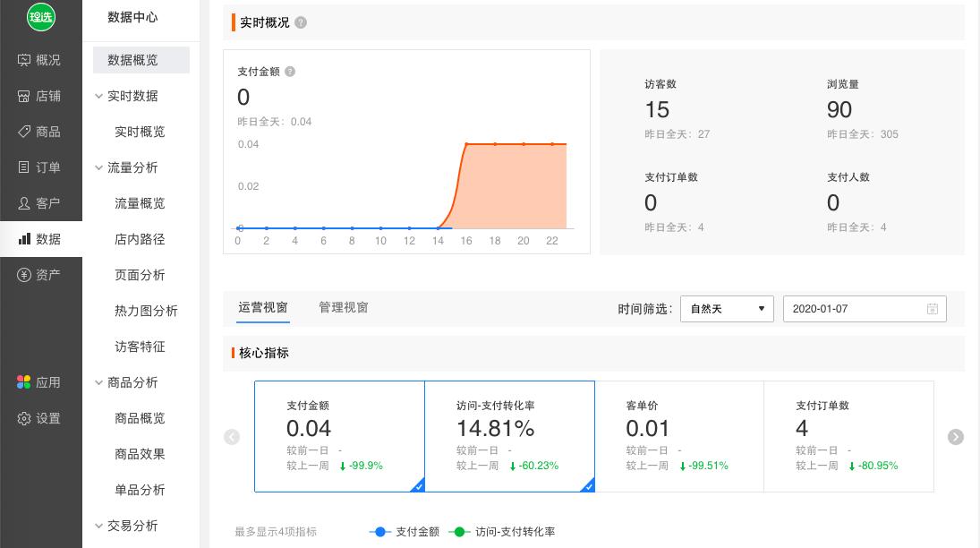Open the 概况 overview section in sidebar

click(x=41, y=60)
